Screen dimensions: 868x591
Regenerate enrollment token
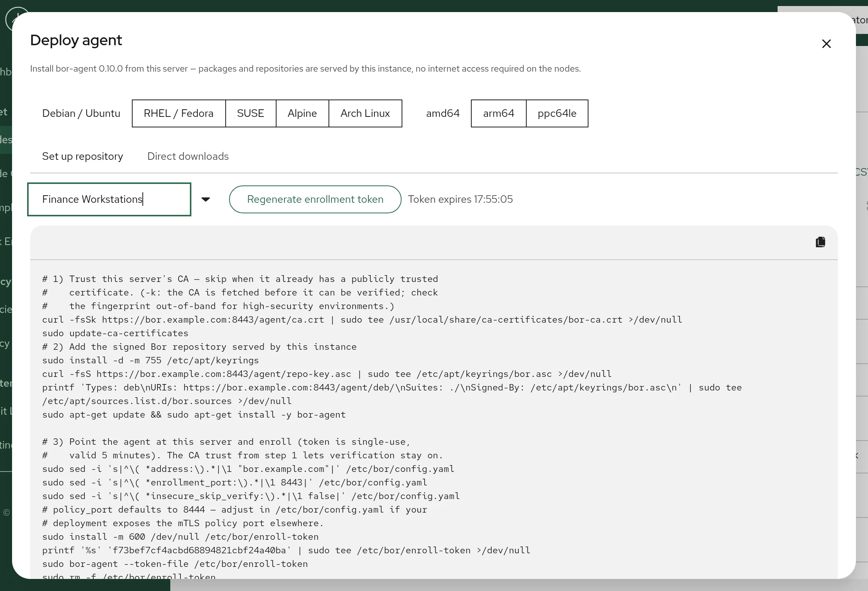coord(315,199)
